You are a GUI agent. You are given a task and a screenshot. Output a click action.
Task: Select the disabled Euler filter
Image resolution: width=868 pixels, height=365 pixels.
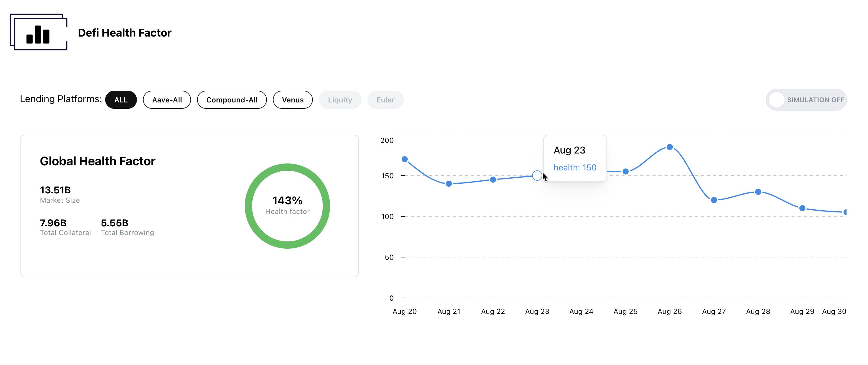click(385, 100)
